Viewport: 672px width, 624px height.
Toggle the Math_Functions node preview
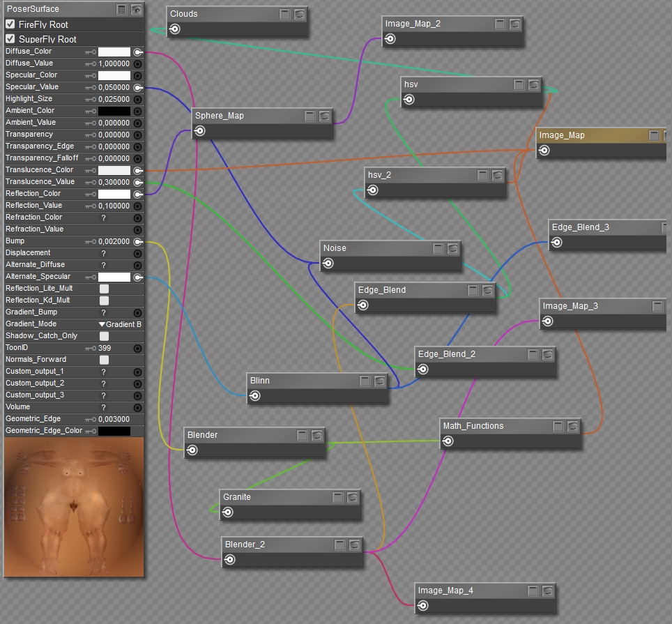pyautogui.click(x=572, y=426)
